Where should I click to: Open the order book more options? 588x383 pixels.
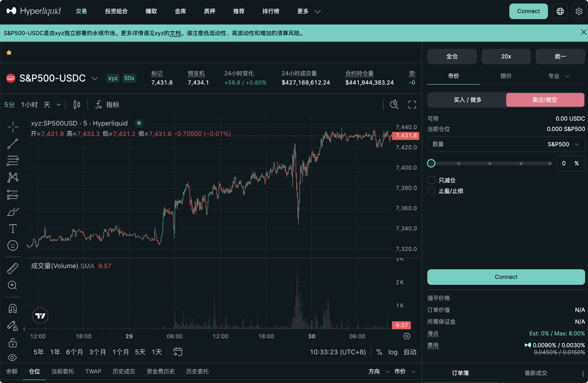point(583,373)
